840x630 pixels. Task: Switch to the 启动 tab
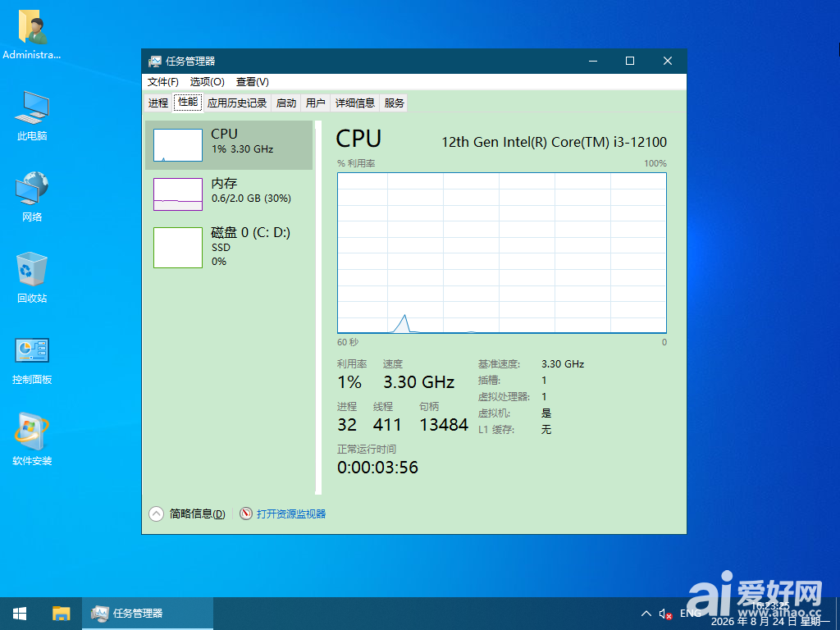(286, 103)
